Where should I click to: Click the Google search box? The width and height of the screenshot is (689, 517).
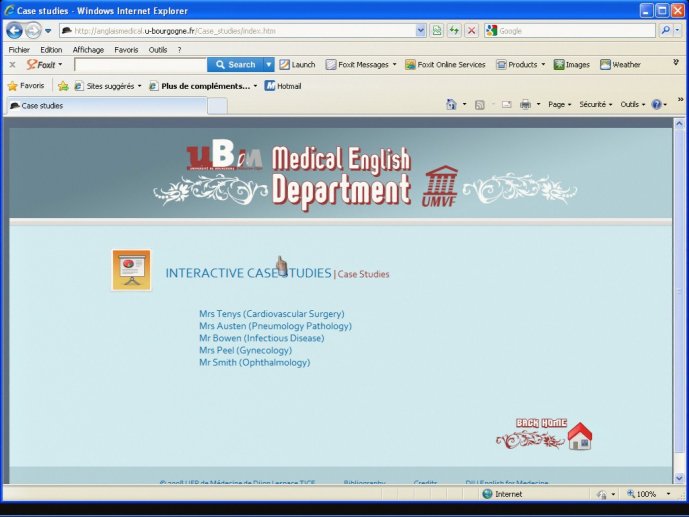coord(576,31)
